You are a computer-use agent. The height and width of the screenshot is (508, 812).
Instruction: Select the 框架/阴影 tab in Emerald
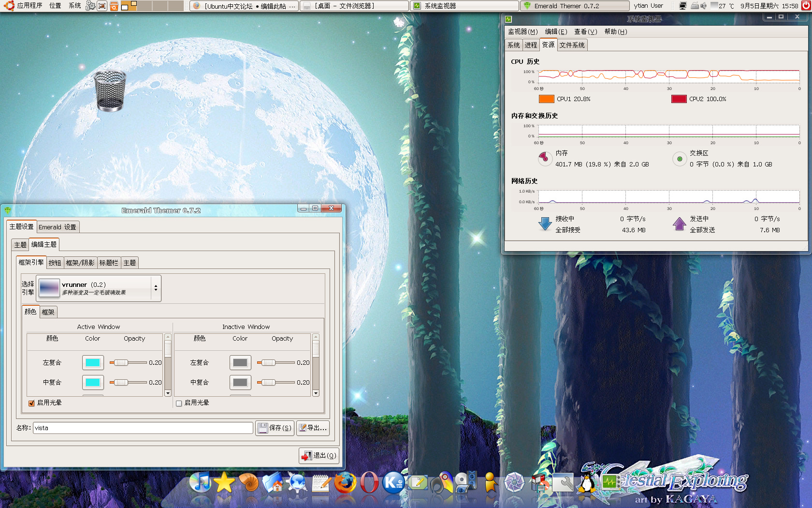click(80, 263)
